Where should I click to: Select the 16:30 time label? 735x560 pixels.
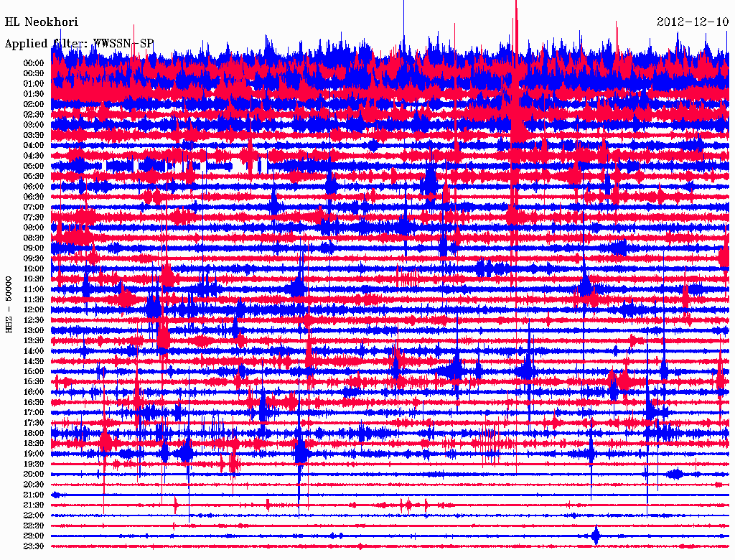33,402
